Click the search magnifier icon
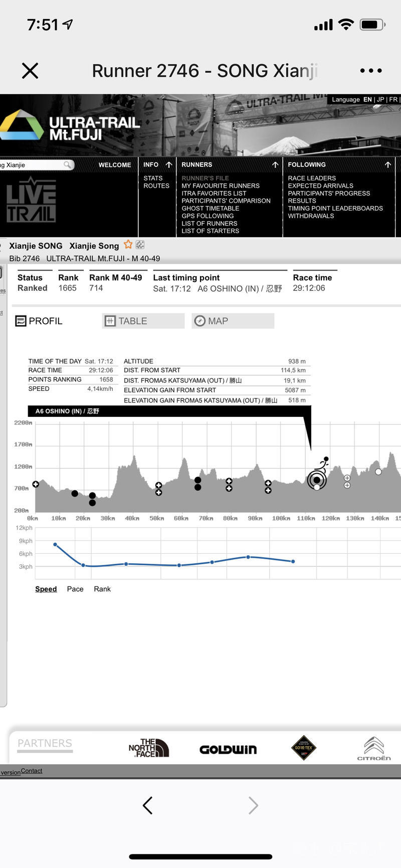Screen dimensions: 401x868 67,165
